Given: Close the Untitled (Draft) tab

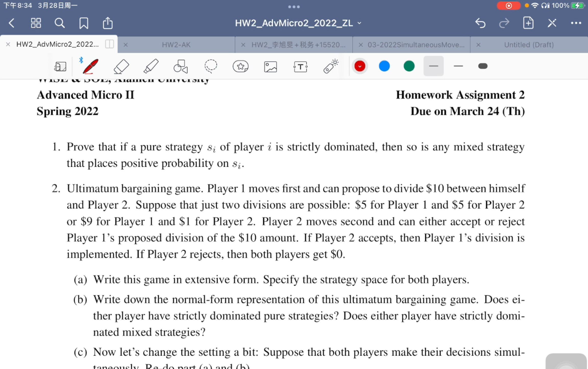Looking at the screenshot, I should [479, 45].
